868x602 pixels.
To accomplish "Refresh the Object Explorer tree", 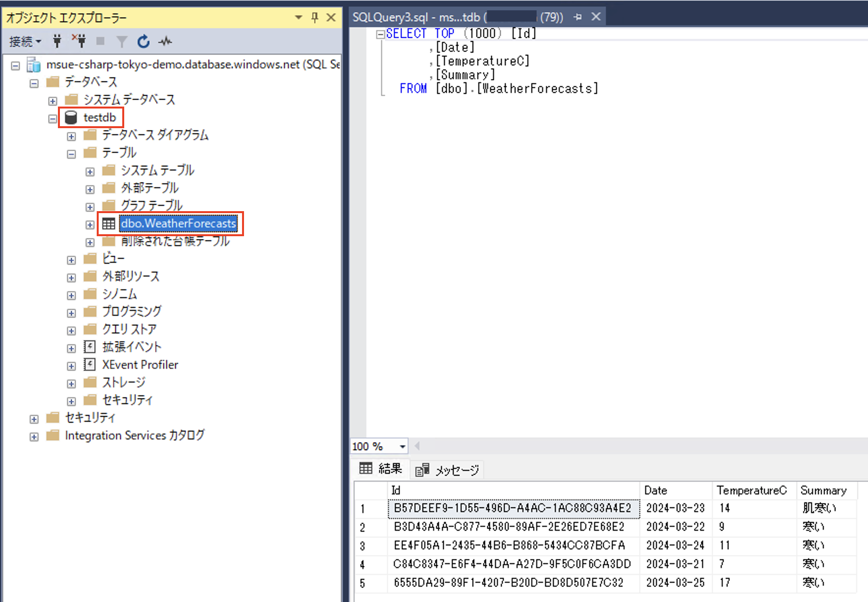I will 143,41.
